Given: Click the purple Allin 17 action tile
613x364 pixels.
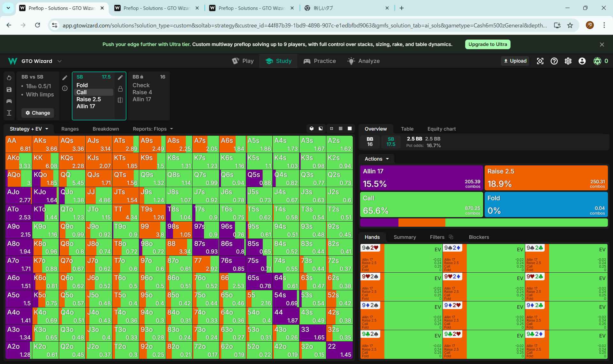Looking at the screenshot, I should [421, 178].
